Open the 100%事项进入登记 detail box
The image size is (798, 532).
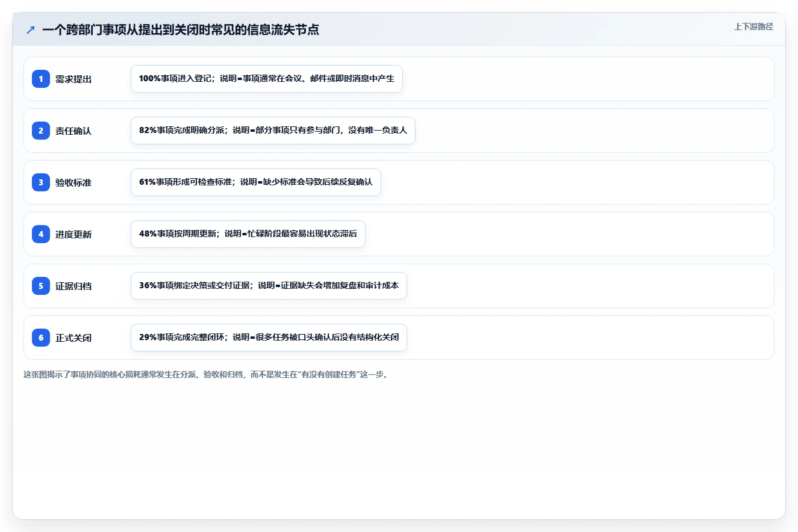point(267,79)
